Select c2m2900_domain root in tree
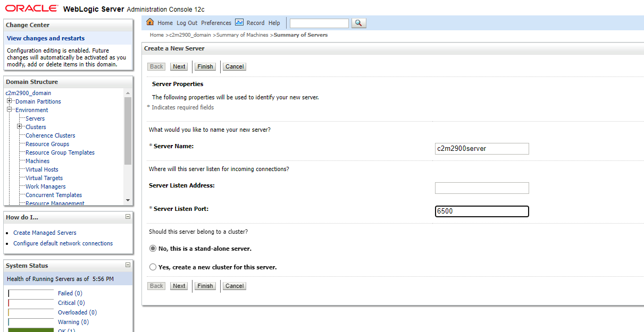Viewport: 644px width, 332px height. pyautogui.click(x=28, y=93)
